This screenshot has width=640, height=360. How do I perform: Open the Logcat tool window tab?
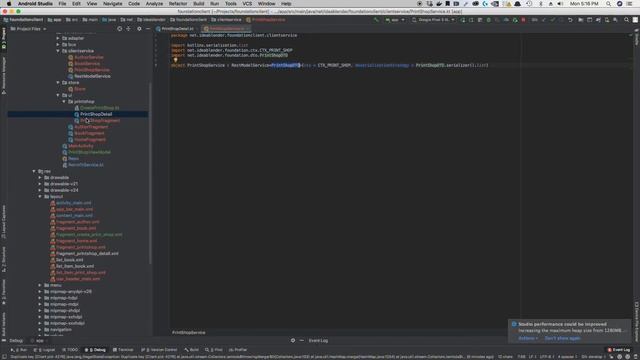click(44, 350)
